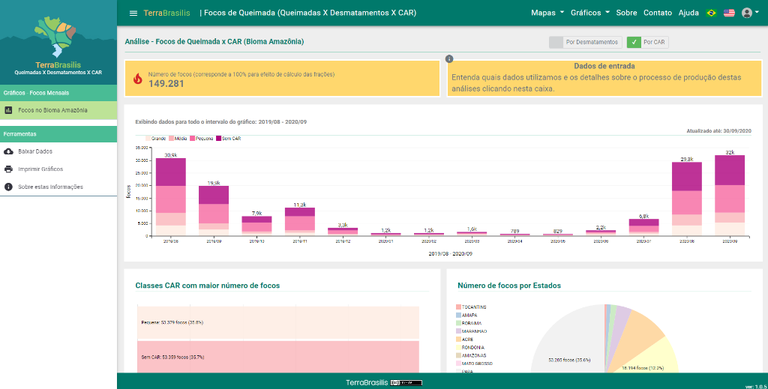768x389 pixels.
Task: Select the 2019/12 bar labeled 3,3k
Action: click(x=343, y=232)
